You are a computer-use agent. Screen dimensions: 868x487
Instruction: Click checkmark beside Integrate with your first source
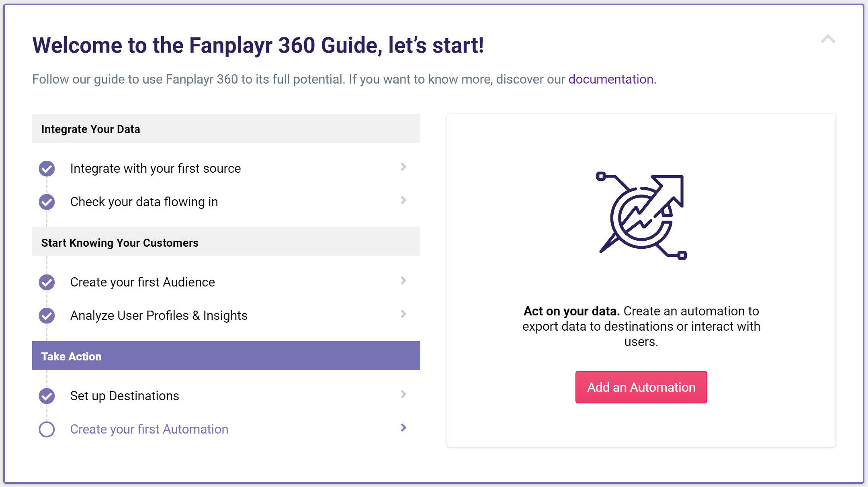(x=47, y=168)
